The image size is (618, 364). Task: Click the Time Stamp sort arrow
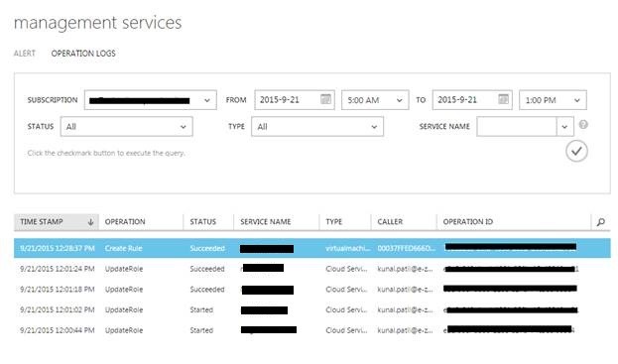click(90, 222)
